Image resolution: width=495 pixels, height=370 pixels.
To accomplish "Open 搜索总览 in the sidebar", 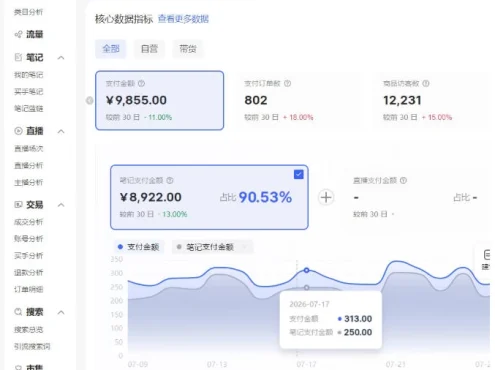I will [28, 330].
